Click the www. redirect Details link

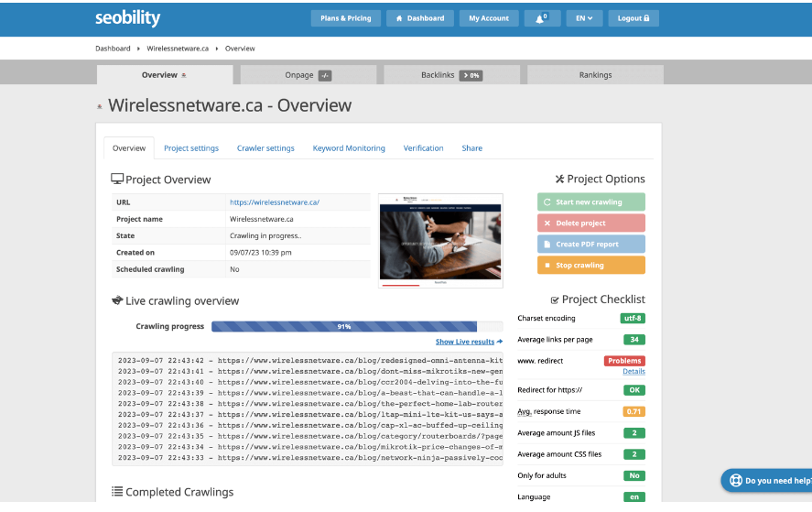(633, 371)
